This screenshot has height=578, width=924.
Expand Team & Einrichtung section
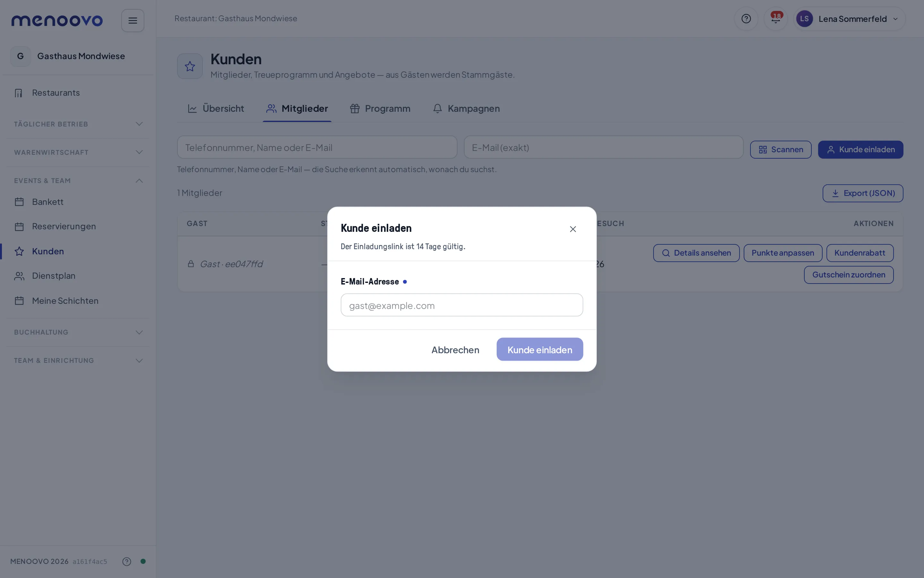coord(78,361)
